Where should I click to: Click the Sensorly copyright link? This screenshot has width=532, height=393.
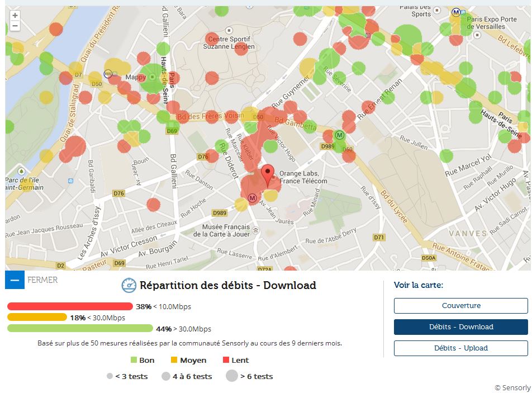(x=512, y=387)
